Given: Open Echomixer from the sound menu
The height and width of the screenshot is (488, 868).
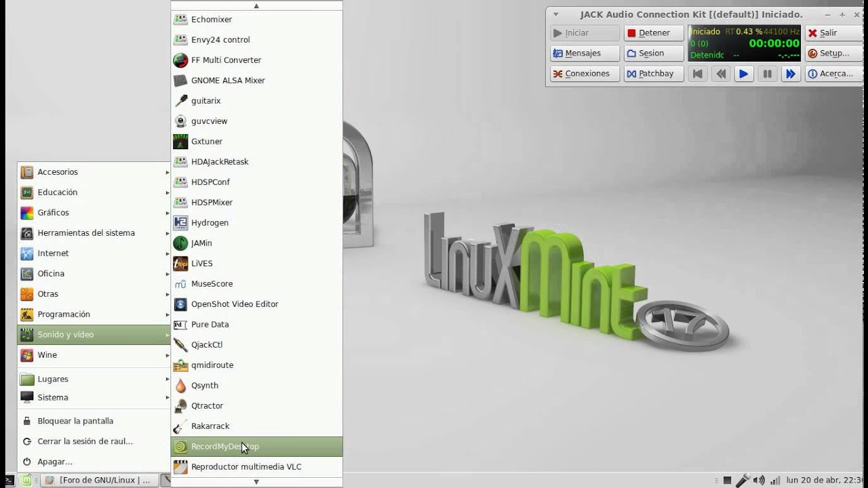Looking at the screenshot, I should pyautogui.click(x=256, y=20).
